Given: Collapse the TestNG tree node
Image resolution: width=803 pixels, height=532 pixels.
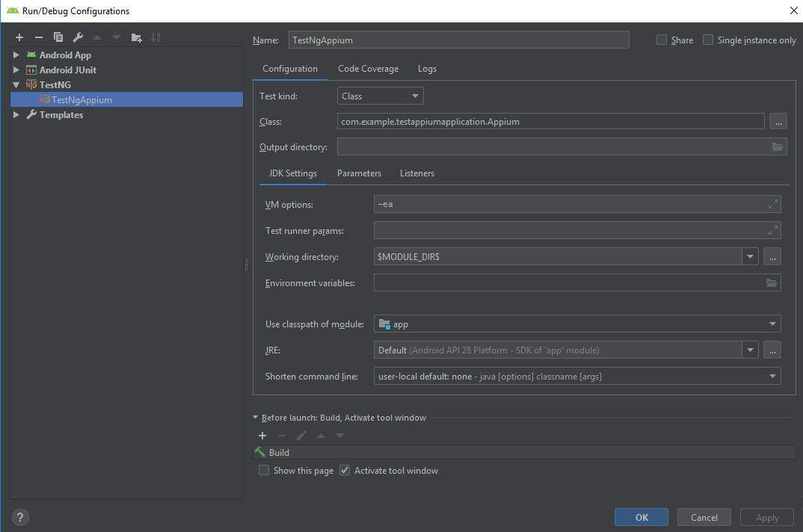Looking at the screenshot, I should [16, 84].
